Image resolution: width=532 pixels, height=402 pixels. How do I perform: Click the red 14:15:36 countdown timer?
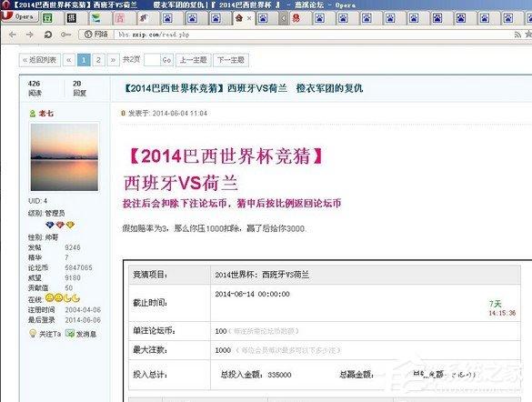pyautogui.click(x=502, y=313)
